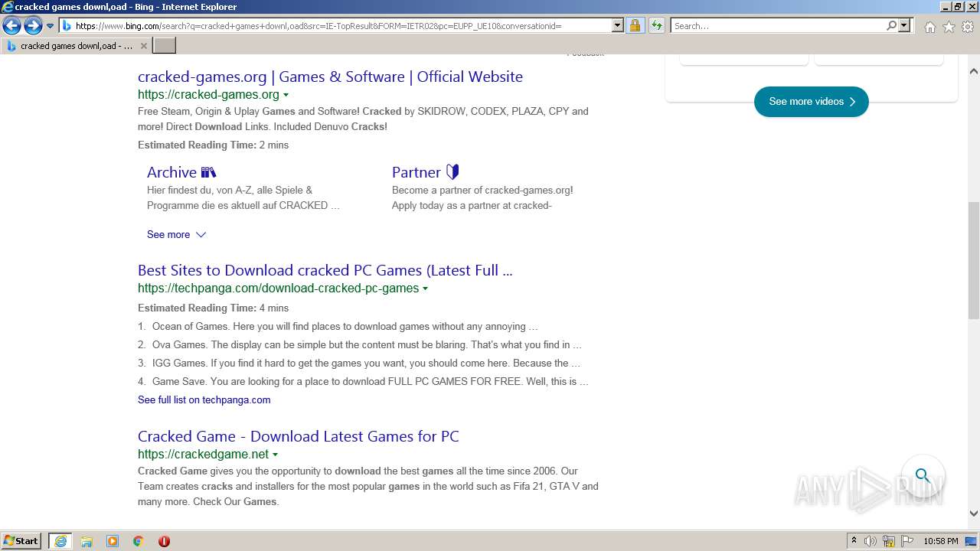Show hidden system tray icons
The image size is (980, 551).
click(854, 541)
